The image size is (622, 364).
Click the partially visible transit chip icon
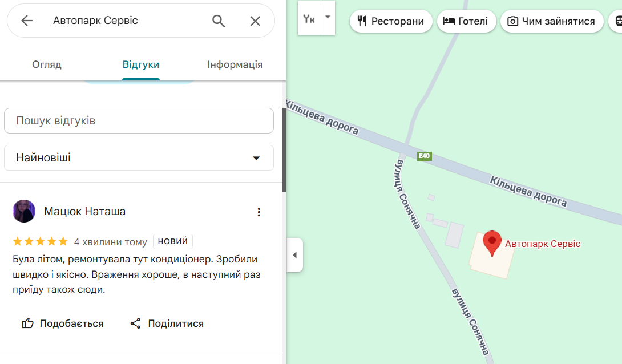click(617, 21)
